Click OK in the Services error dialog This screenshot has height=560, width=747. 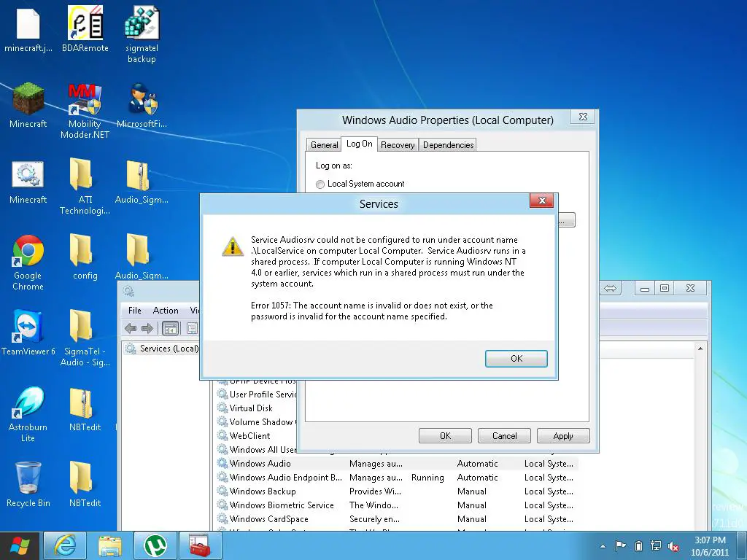tap(516, 359)
